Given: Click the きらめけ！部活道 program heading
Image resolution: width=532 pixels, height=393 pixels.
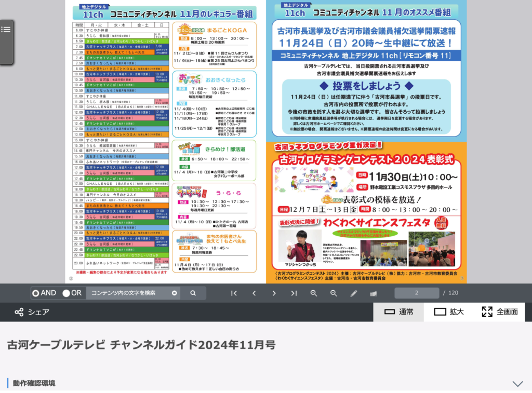Looking at the screenshot, I should pyautogui.click(x=225, y=149).
